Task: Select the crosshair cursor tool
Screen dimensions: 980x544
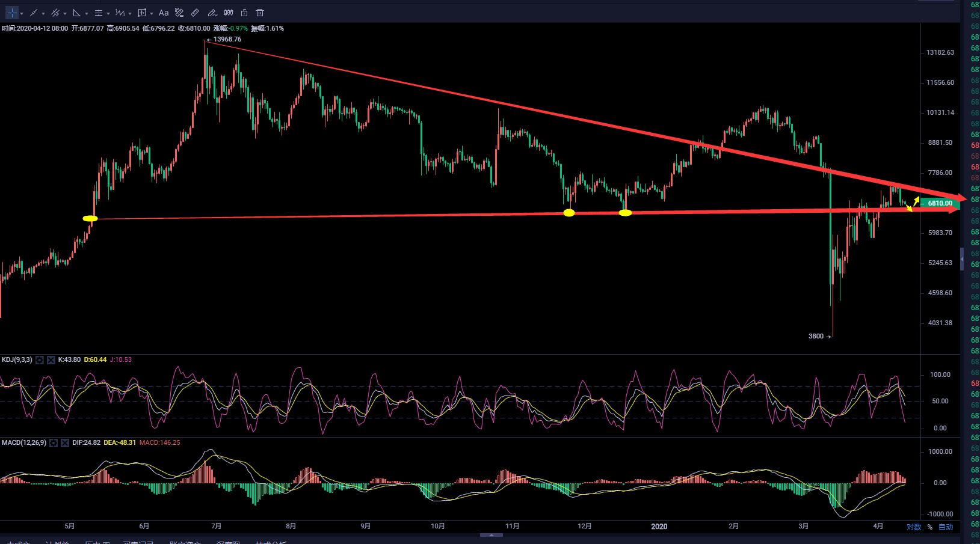Action: click(x=12, y=13)
